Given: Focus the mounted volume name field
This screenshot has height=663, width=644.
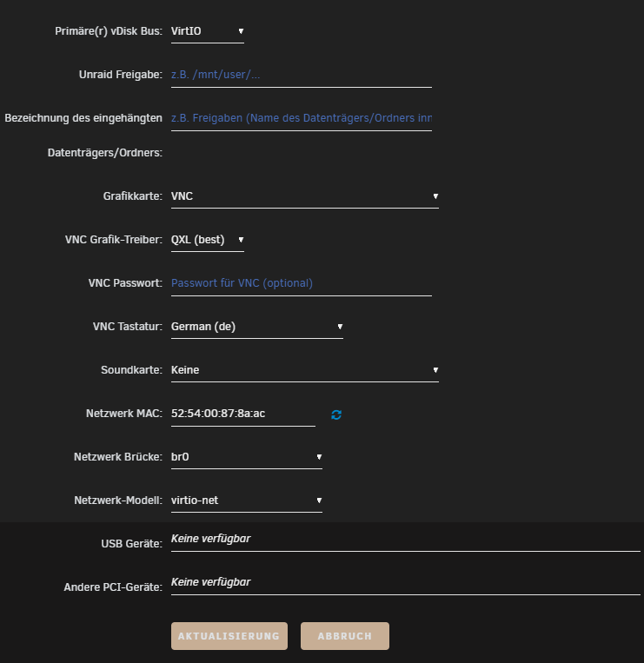Looking at the screenshot, I should 301,118.
